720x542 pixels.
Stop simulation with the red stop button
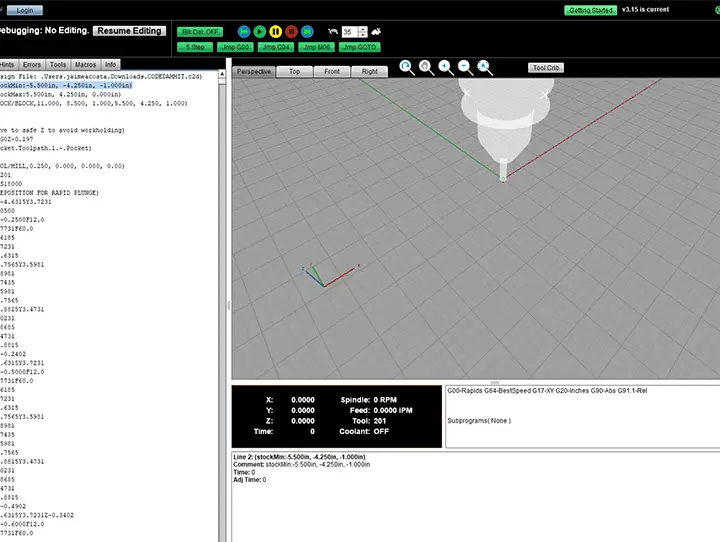(291, 31)
